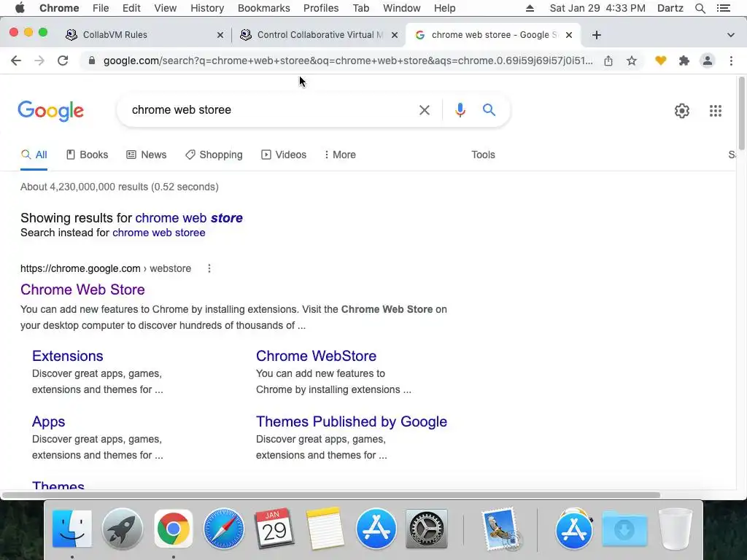
Task: Expand the More search filters
Action: pos(340,155)
